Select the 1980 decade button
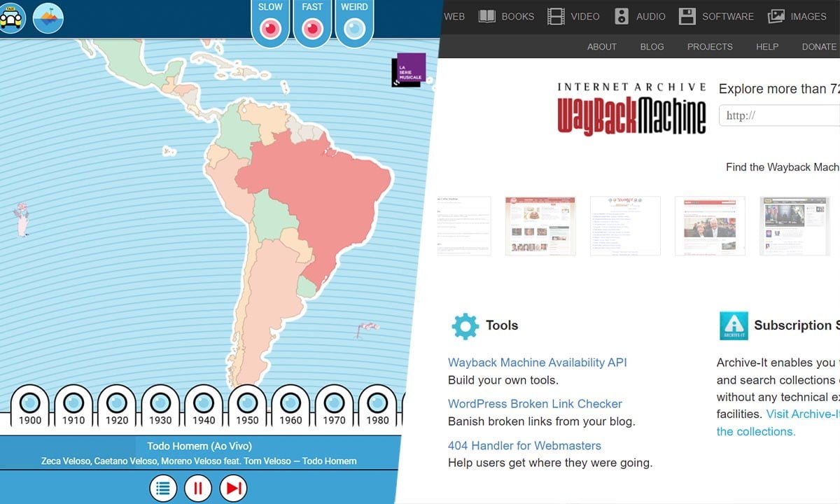Viewport: 840px width, 504px height. point(377,406)
